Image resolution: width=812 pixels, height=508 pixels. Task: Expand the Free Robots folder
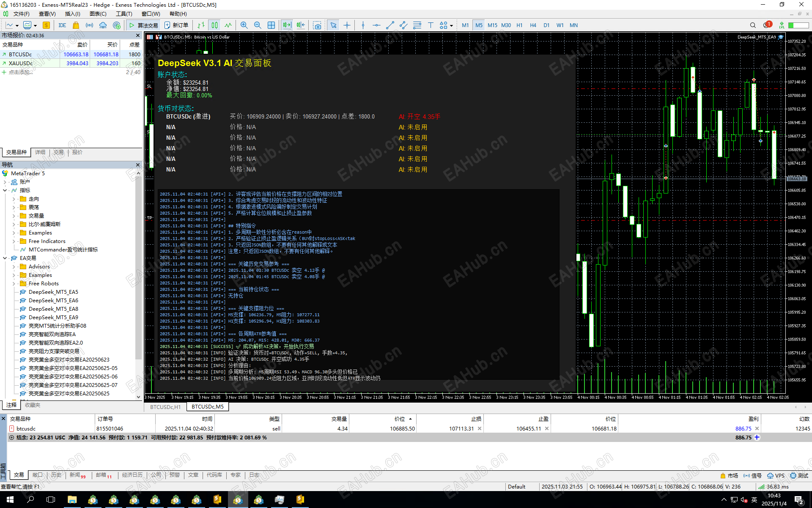point(14,284)
